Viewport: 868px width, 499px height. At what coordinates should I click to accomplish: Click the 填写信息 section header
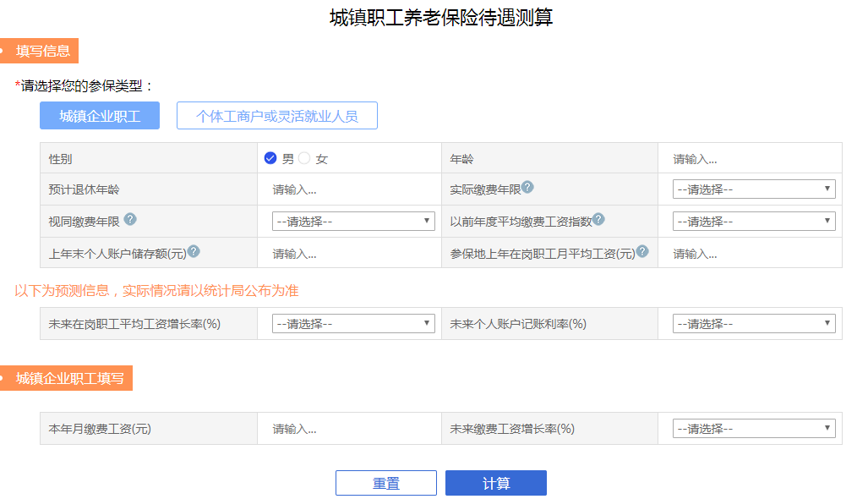[40, 51]
